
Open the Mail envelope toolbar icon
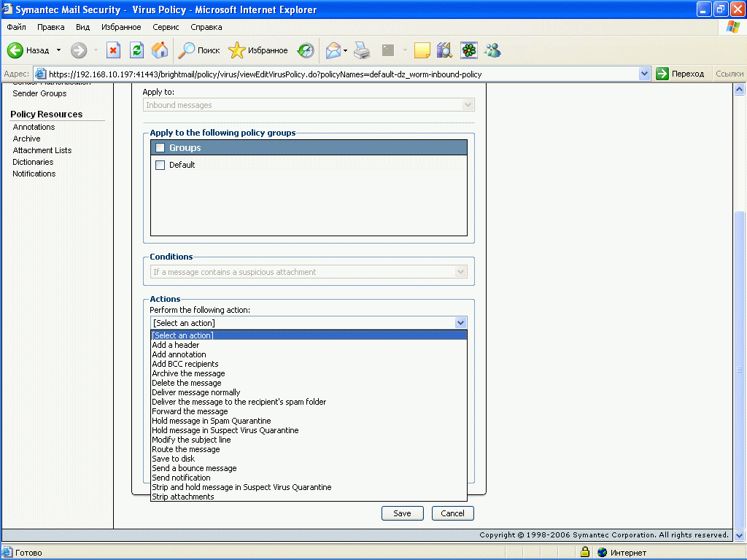[333, 50]
